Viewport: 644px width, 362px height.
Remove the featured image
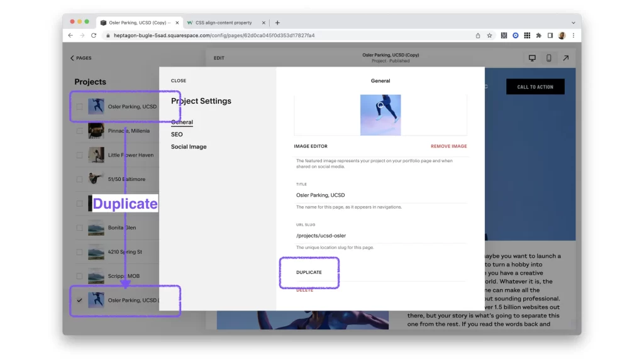point(449,146)
